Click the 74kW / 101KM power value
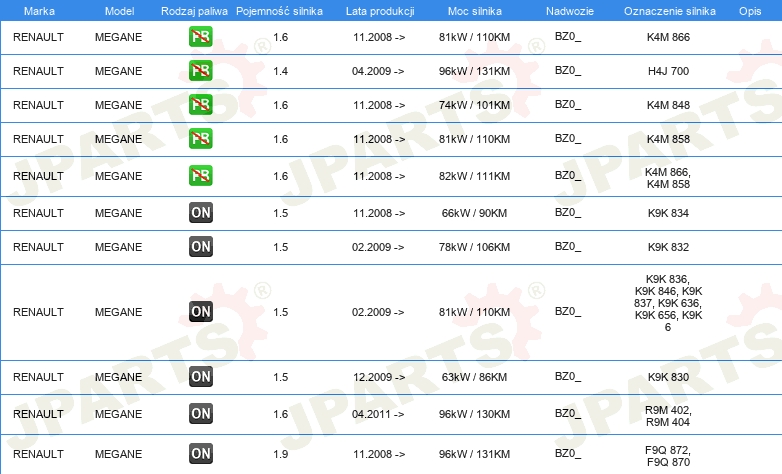This screenshot has width=782, height=474. tap(474, 105)
